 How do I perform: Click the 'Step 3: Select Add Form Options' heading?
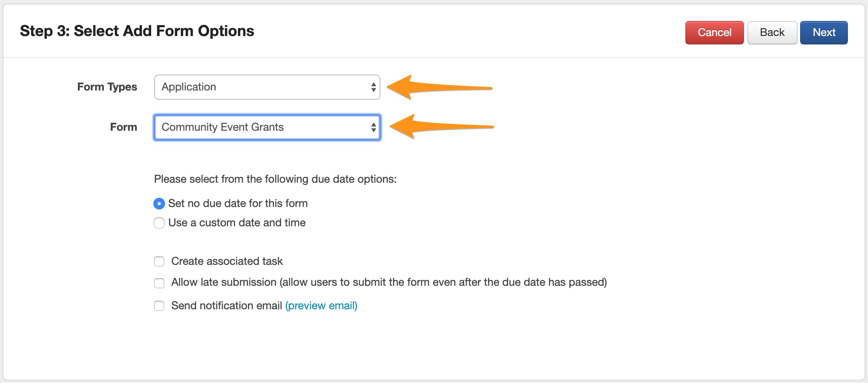137,31
